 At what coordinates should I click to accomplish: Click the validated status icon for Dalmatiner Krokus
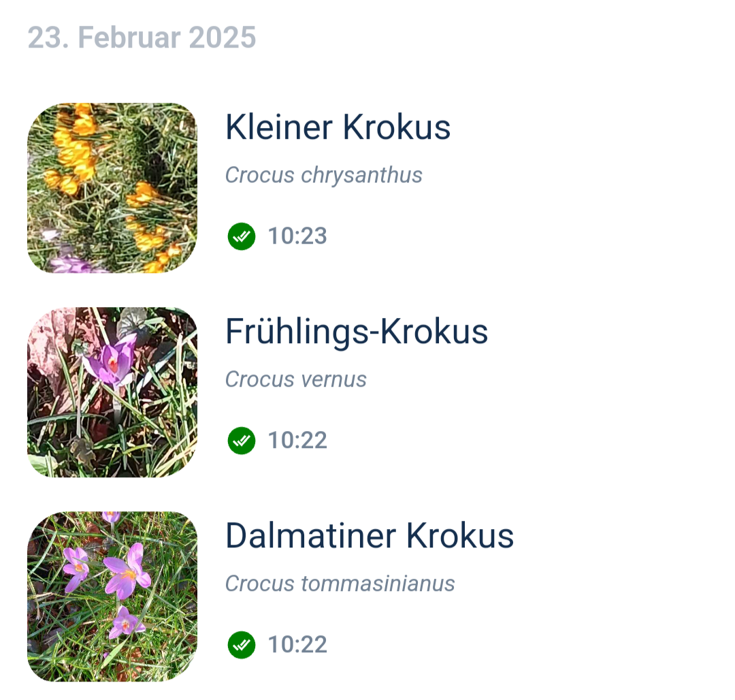[x=242, y=645]
